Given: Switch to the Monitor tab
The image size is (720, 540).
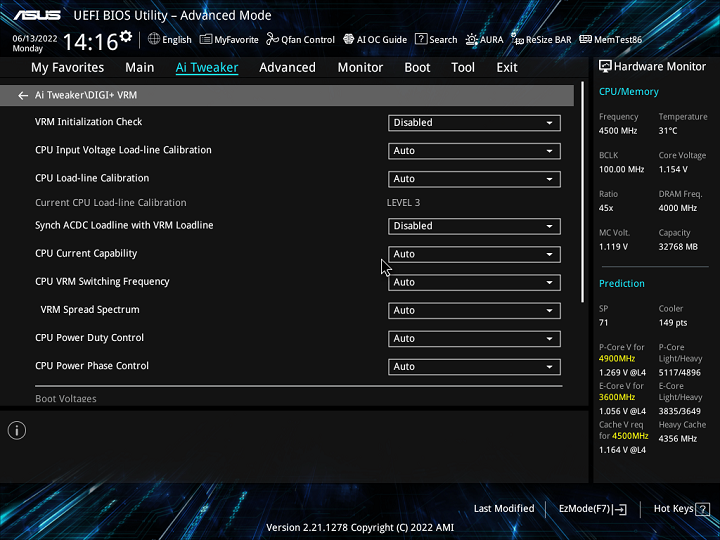Looking at the screenshot, I should click(360, 68).
